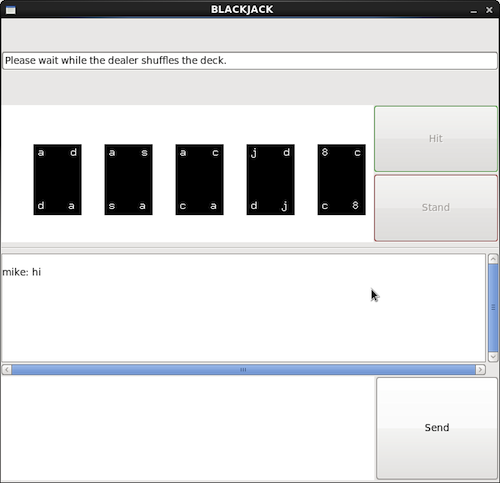500x483 pixels.
Task: Click the Hit button
Action: click(x=436, y=139)
